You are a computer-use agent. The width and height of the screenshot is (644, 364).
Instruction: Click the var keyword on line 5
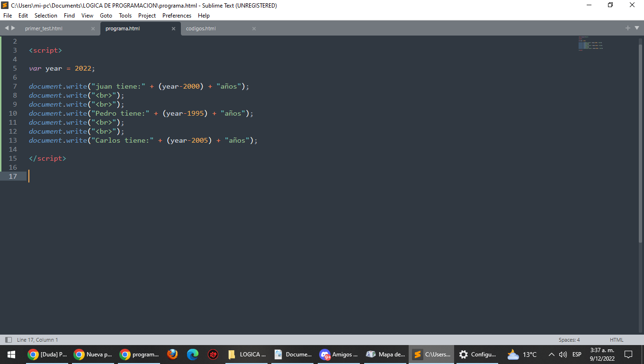pyautogui.click(x=35, y=68)
